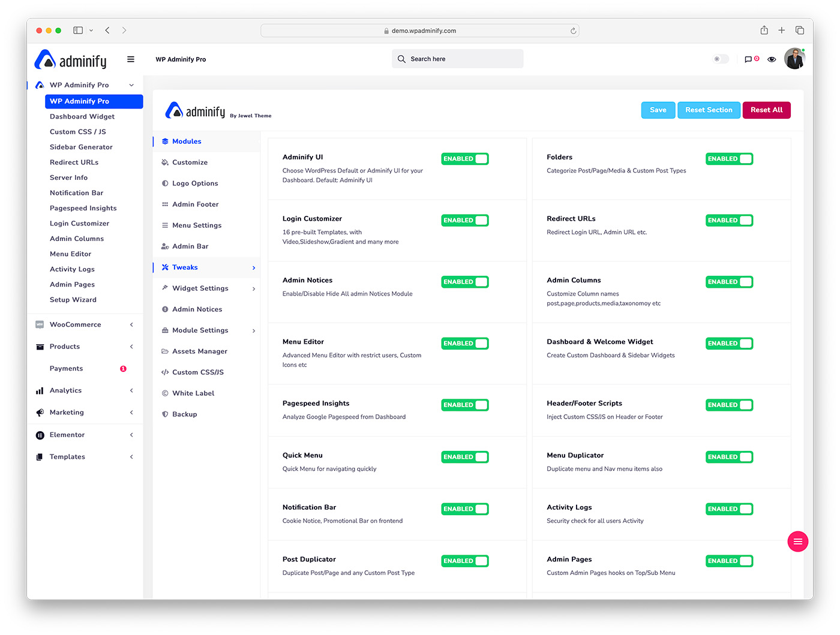The width and height of the screenshot is (840, 635).
Task: Select the Module Settings tab
Action: point(207,330)
